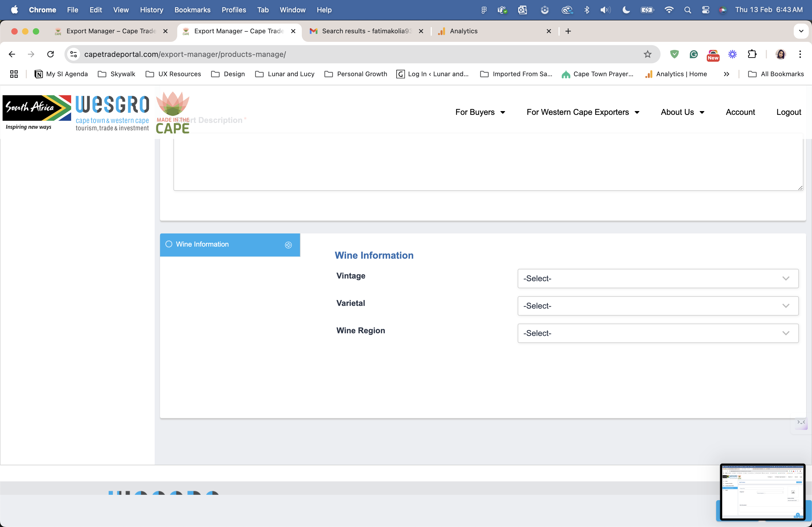Open the Wine Region select dropdown
This screenshot has width=812, height=527.
coord(658,333)
